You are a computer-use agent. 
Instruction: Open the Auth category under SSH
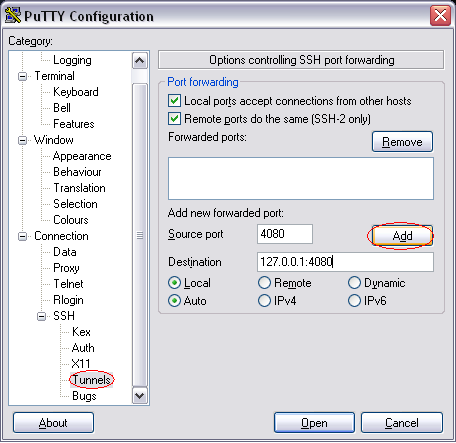click(x=83, y=348)
